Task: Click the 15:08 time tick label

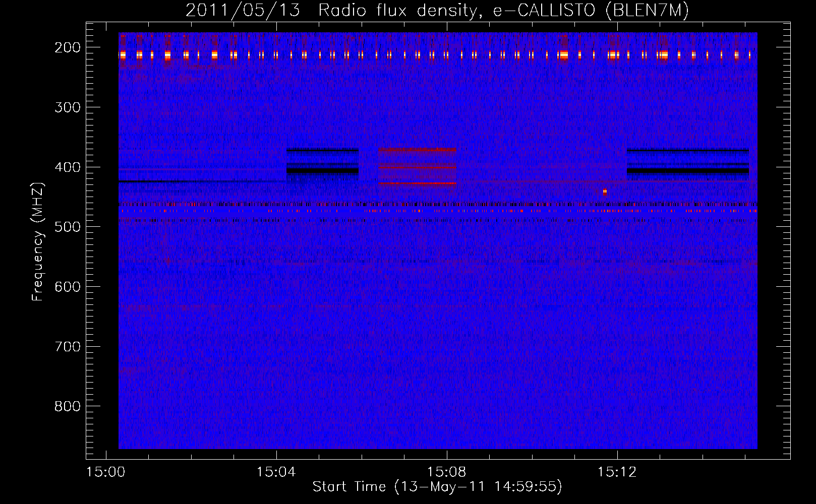Action: (x=446, y=472)
